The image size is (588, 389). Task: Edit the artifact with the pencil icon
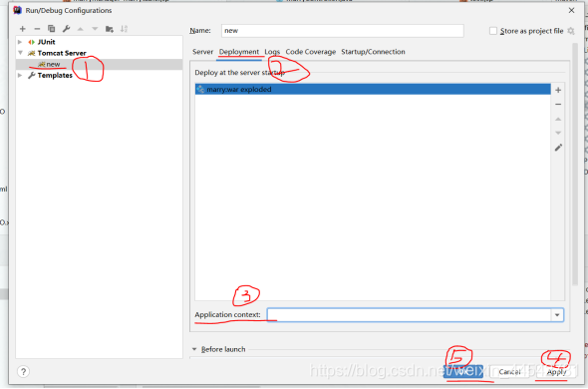pos(558,148)
